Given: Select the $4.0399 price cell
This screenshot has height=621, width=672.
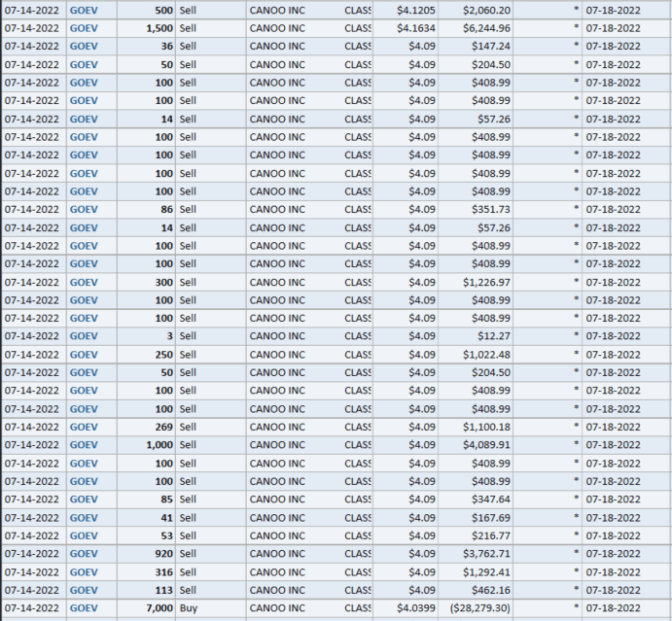Looking at the screenshot, I should [406, 608].
